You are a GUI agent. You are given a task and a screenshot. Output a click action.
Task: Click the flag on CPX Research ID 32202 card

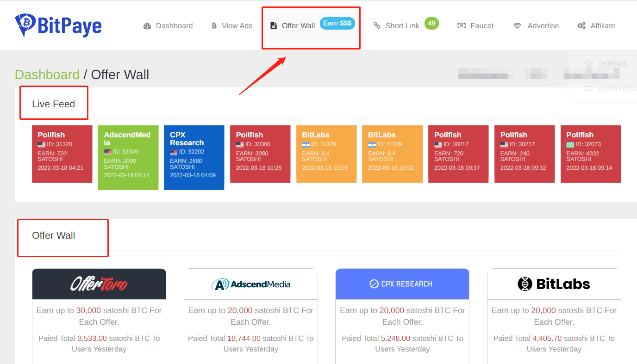174,152
